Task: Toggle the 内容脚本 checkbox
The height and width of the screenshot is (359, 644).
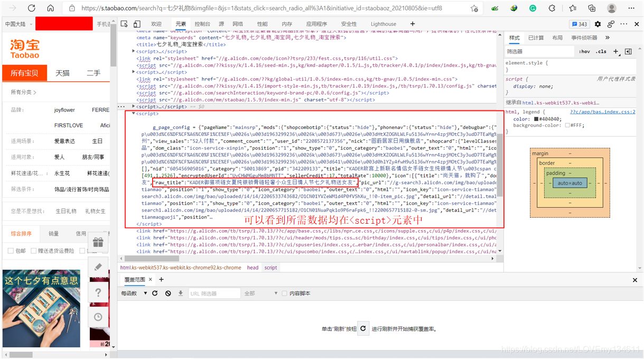Action: click(284, 293)
